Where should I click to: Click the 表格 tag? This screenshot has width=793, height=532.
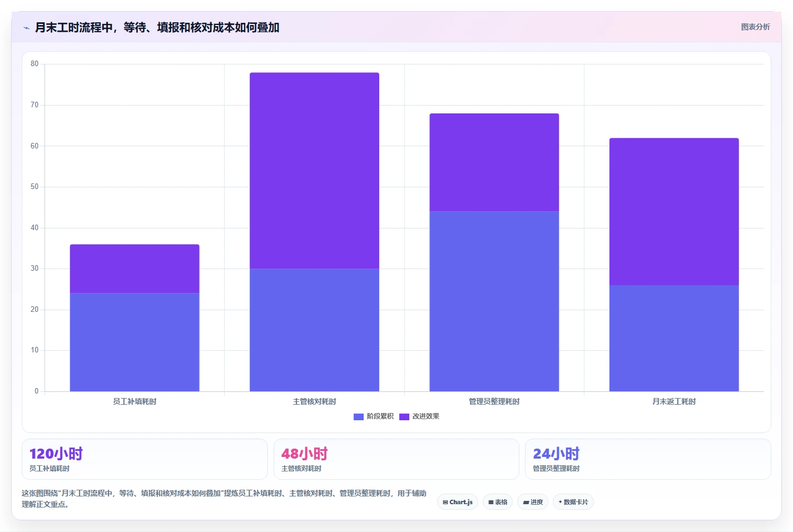pyautogui.click(x=498, y=502)
